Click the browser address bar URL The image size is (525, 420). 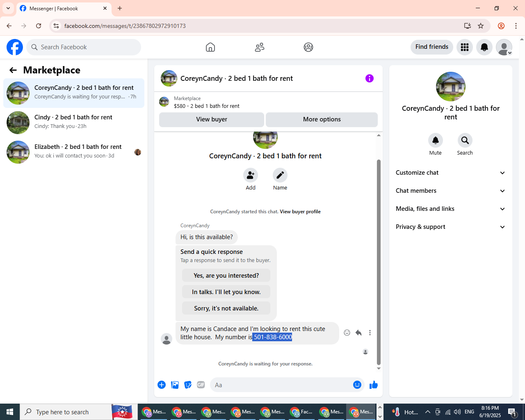coord(125,26)
